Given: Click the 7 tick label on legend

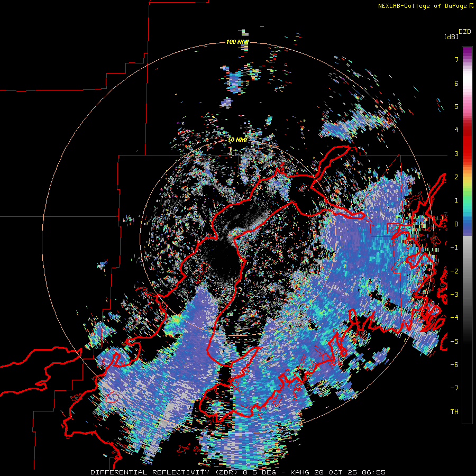Looking at the screenshot, I should 456,59.
